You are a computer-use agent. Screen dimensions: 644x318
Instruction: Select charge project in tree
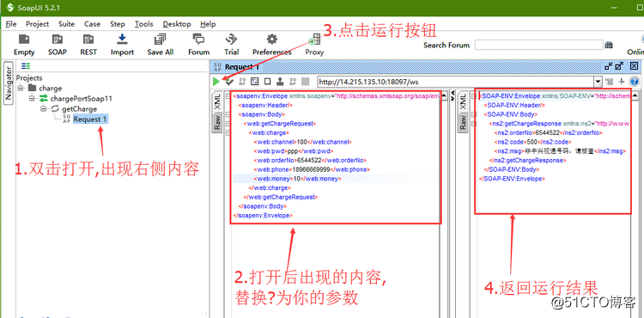[x=51, y=88]
